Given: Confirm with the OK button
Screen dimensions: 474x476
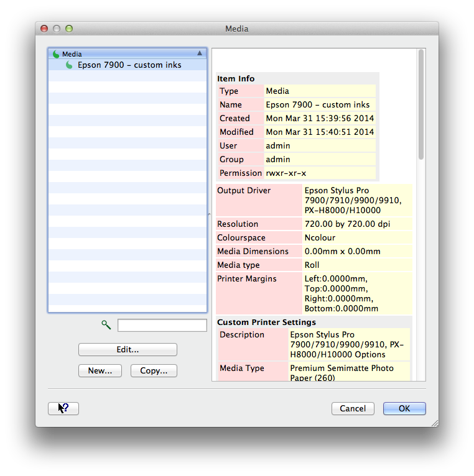Looking at the screenshot, I should click(x=404, y=408).
